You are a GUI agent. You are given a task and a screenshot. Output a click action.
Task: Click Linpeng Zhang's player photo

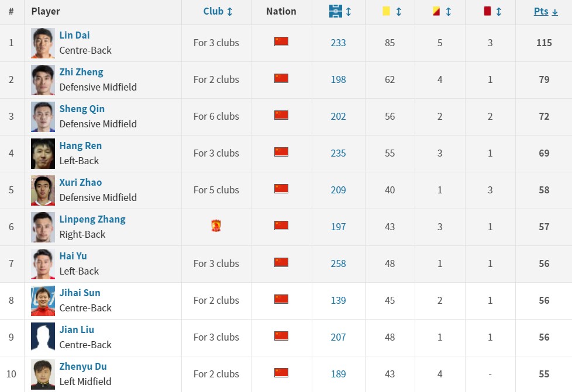tap(43, 227)
